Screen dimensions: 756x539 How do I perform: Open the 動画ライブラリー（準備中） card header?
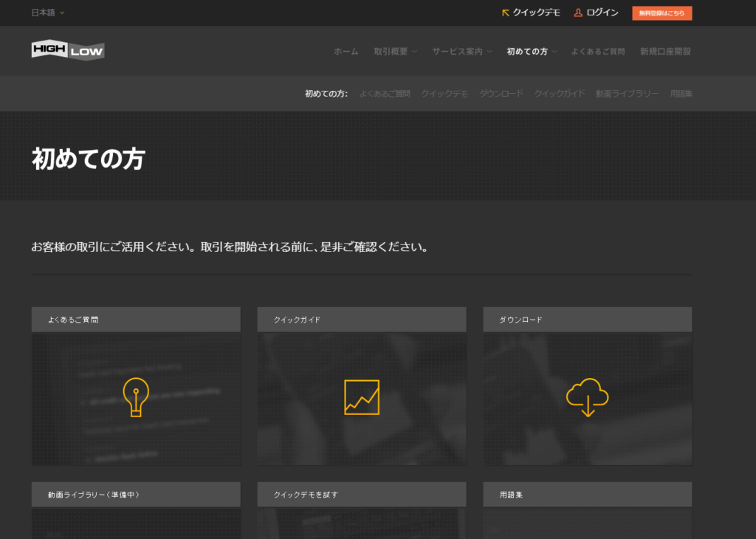tap(136, 495)
